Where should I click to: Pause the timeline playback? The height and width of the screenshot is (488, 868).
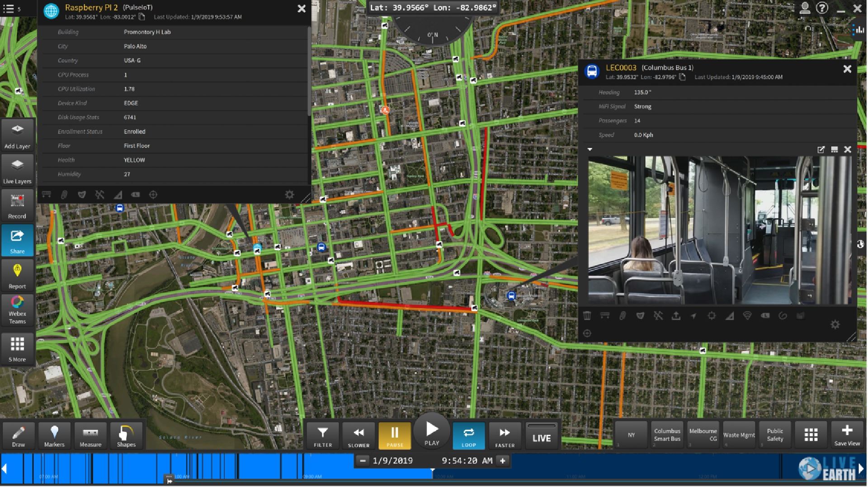click(x=395, y=436)
